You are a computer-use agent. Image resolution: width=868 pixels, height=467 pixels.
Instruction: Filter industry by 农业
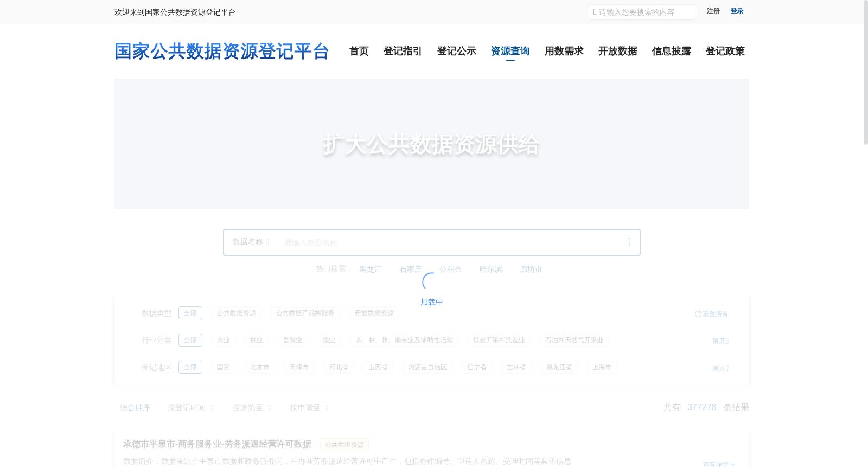[224, 340]
